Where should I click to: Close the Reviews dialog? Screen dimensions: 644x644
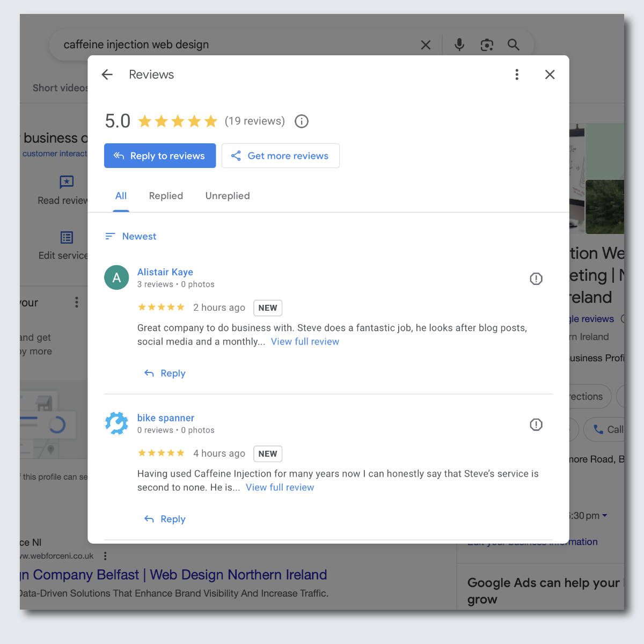click(x=550, y=75)
